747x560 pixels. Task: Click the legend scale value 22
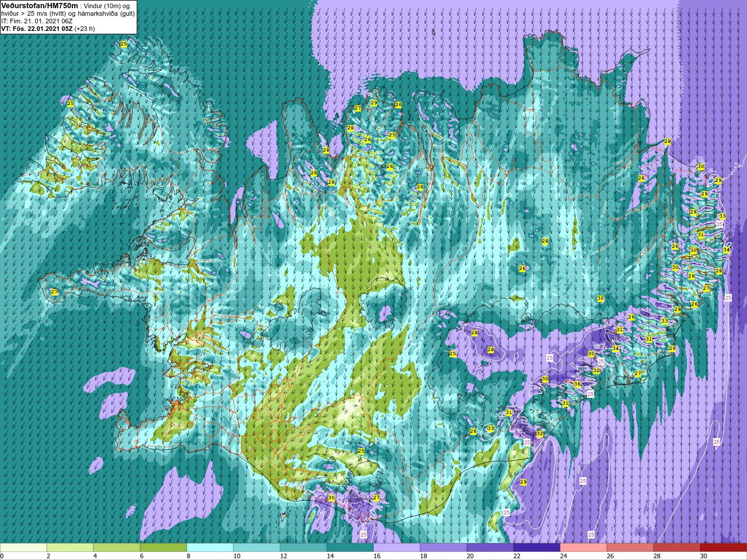(517, 556)
